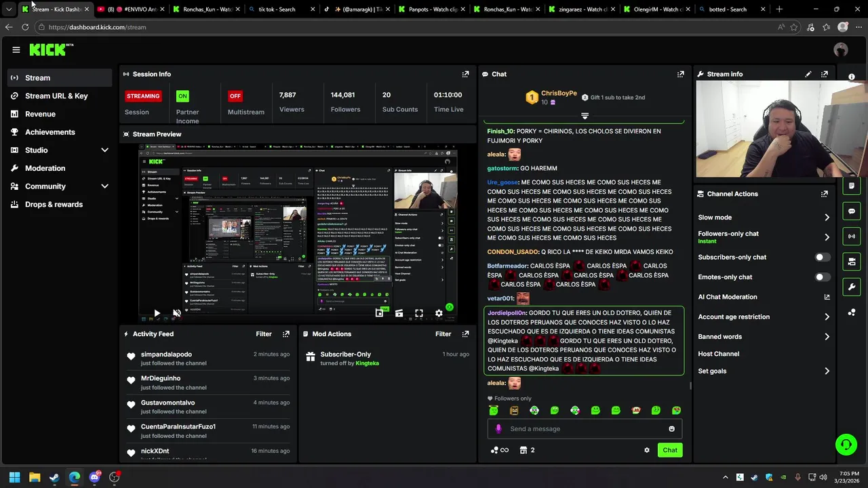The image size is (868, 488).
Task: Click Host Channel action
Action: pyautogui.click(x=719, y=354)
